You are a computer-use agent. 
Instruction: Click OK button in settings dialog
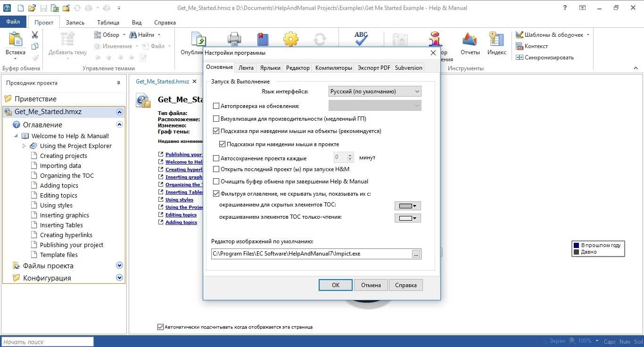(x=336, y=285)
